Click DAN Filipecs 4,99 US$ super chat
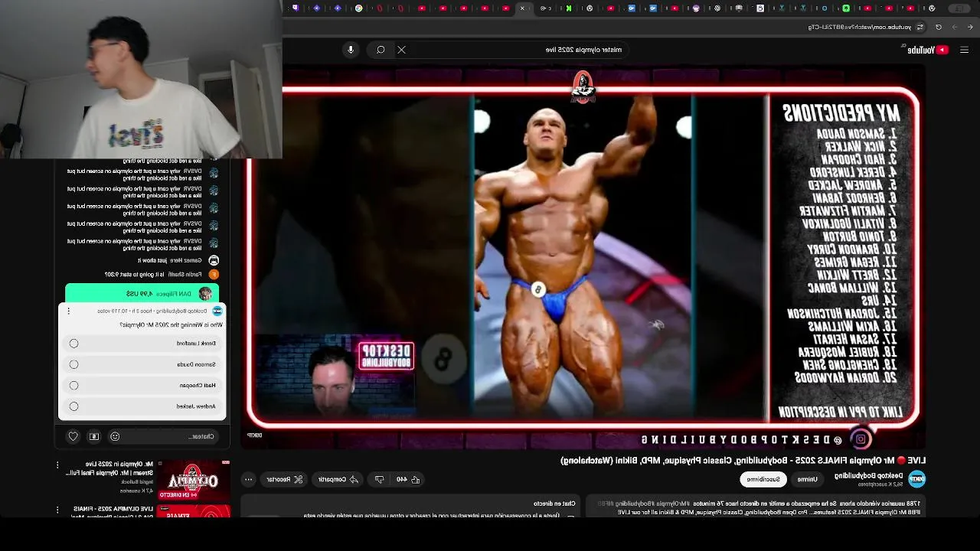Image resolution: width=980 pixels, height=551 pixels. click(x=142, y=294)
